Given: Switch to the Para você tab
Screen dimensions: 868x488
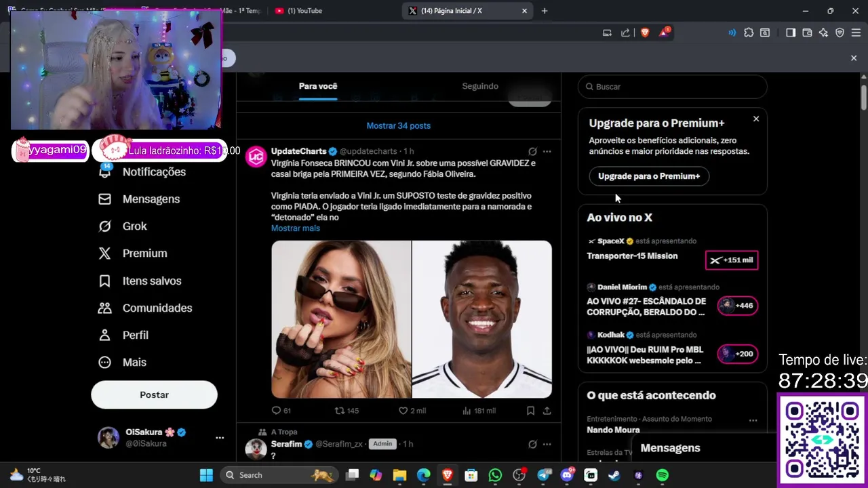Looking at the screenshot, I should [x=318, y=86].
